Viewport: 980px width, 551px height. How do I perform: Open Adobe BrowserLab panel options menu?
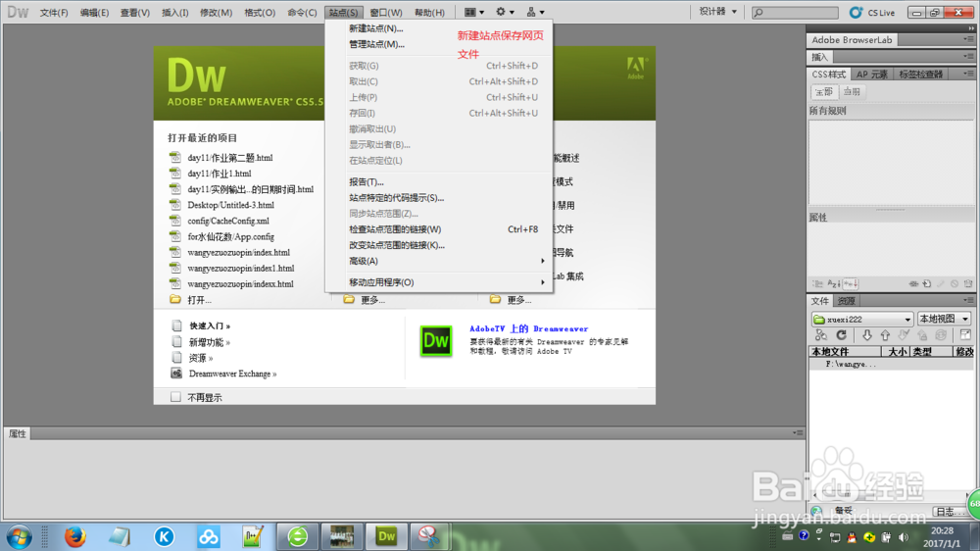(968, 39)
